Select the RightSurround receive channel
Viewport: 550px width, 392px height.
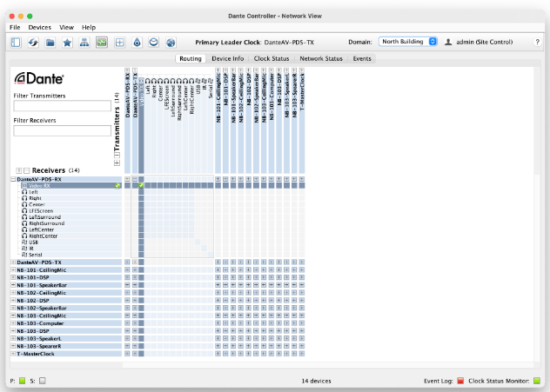(70, 223)
